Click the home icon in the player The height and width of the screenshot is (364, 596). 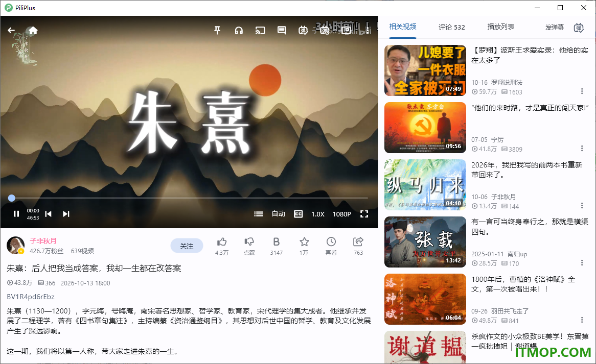[x=33, y=30]
